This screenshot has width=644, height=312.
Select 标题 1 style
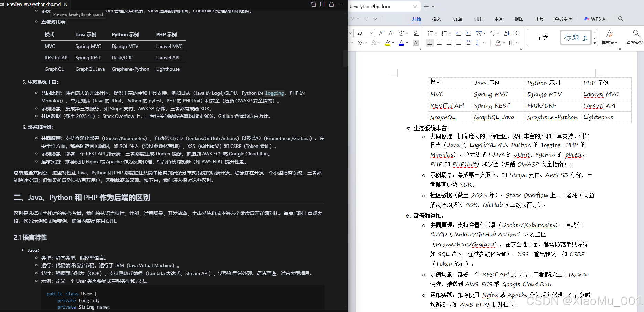576,38
